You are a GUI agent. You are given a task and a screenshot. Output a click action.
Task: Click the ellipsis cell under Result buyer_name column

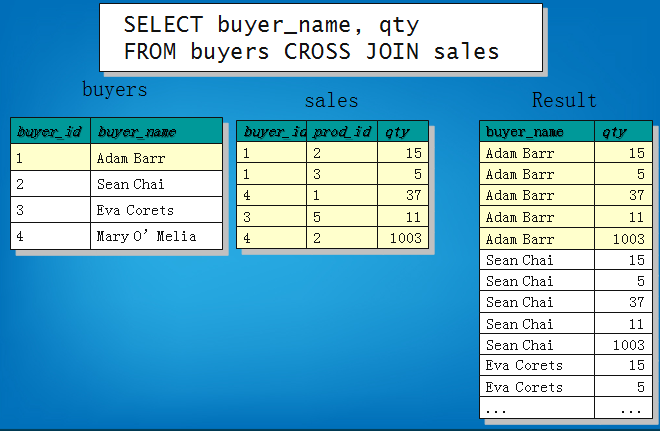[x=537, y=409]
